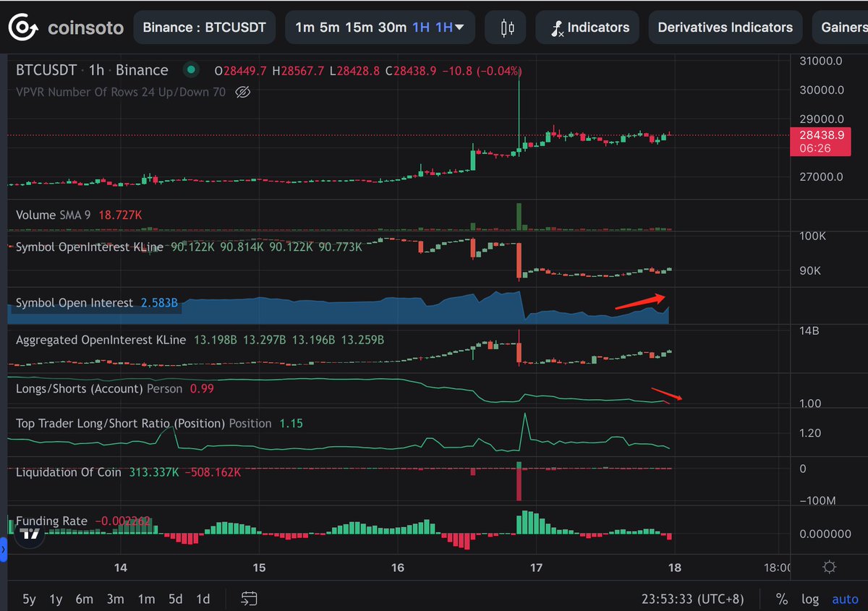Open the Indicators menu
The image size is (868, 611).
587,28
